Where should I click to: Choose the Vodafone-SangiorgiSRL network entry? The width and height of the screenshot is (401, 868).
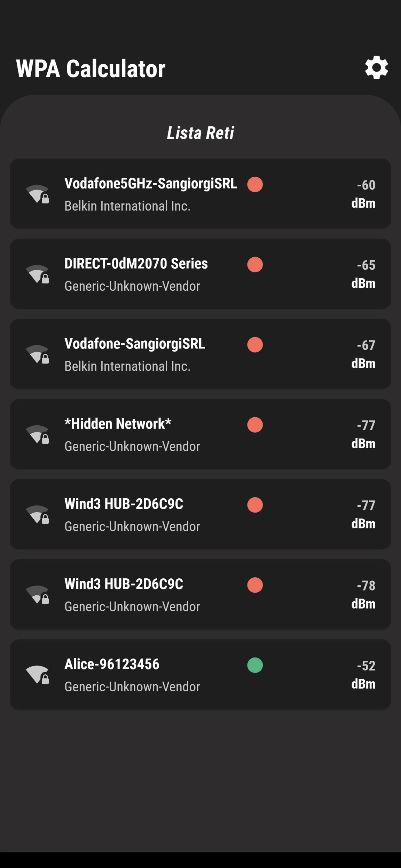200,354
